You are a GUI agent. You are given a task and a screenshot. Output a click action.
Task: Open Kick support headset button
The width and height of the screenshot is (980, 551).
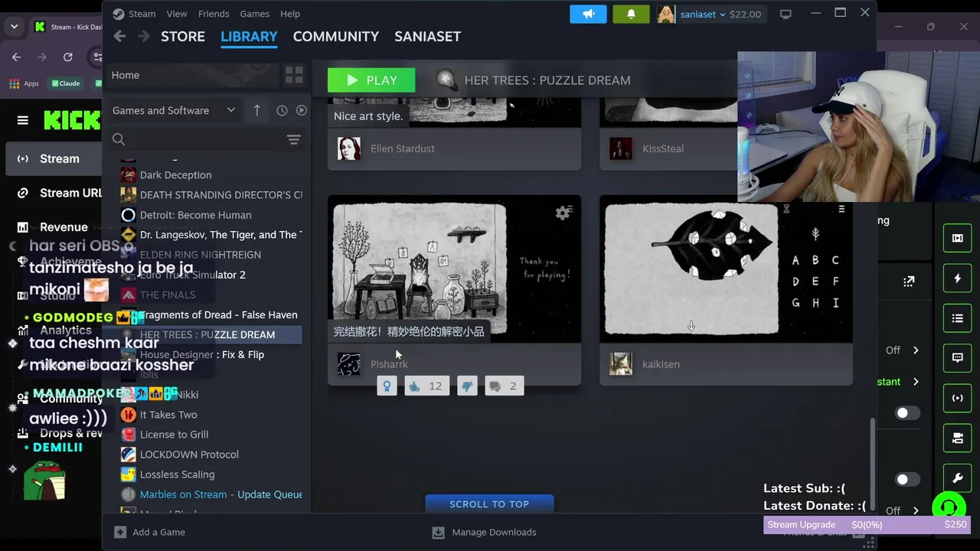point(949,508)
